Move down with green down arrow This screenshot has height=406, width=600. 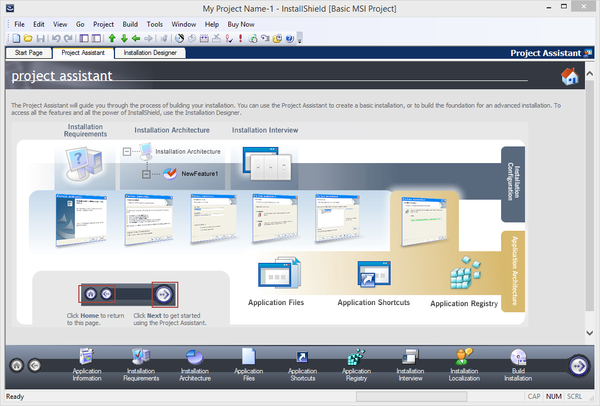[x=124, y=38]
